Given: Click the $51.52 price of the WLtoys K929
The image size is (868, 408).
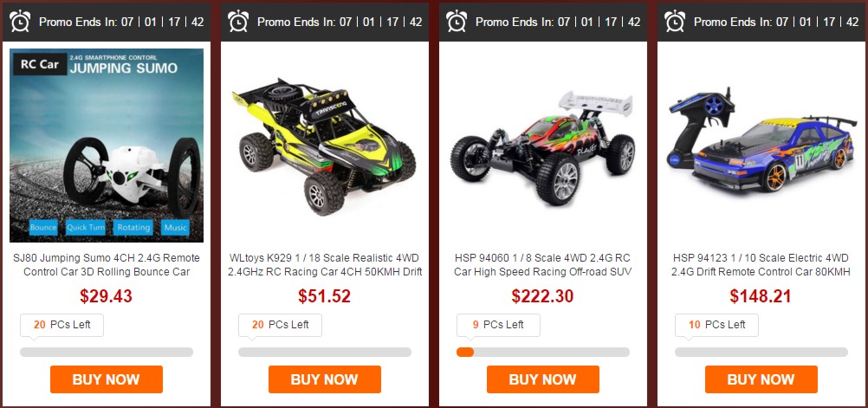Looking at the screenshot, I should pyautogui.click(x=324, y=296).
